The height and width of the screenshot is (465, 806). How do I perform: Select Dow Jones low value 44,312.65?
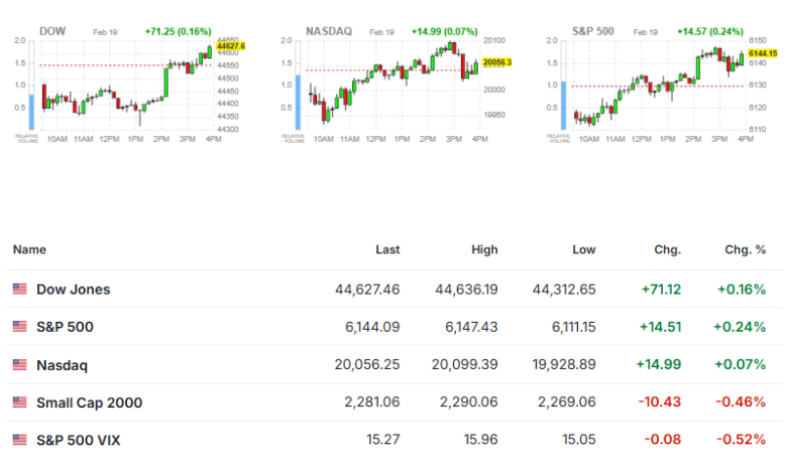pos(564,290)
